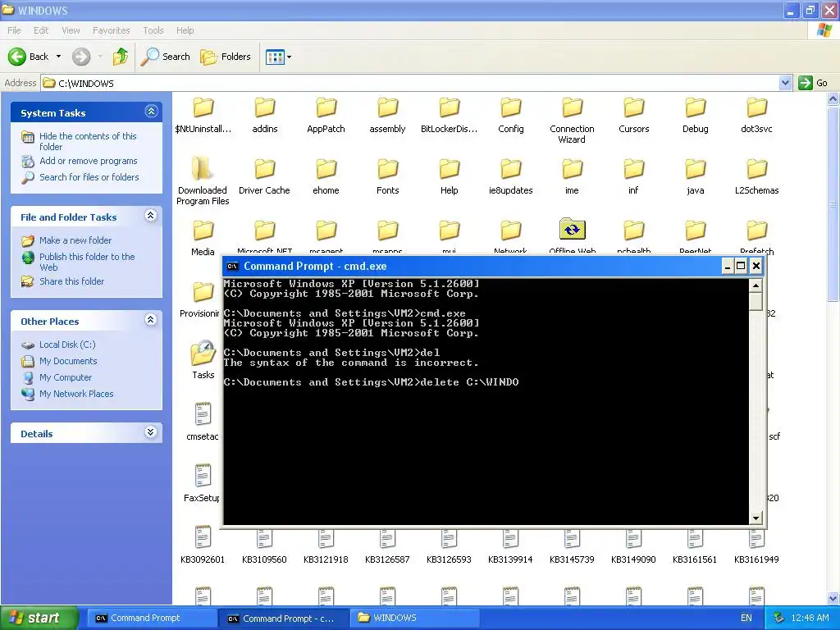Select the ime folder icon
840x630 pixels.
coord(572,169)
